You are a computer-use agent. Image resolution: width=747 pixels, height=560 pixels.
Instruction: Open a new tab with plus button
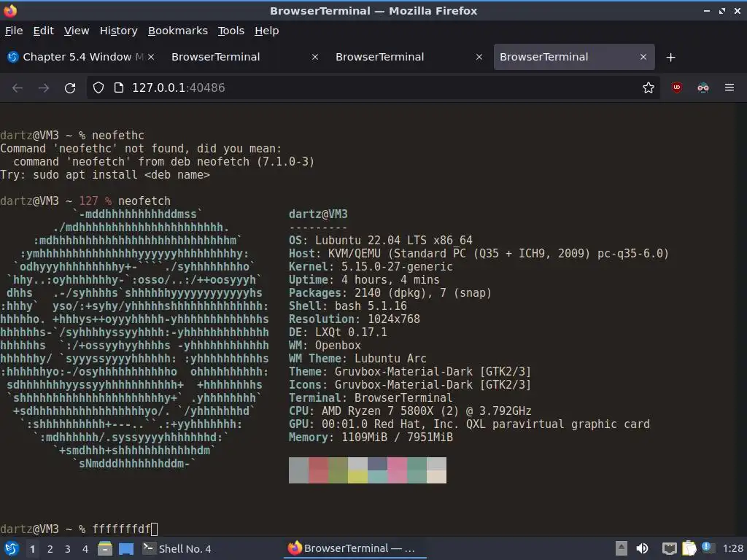(671, 58)
